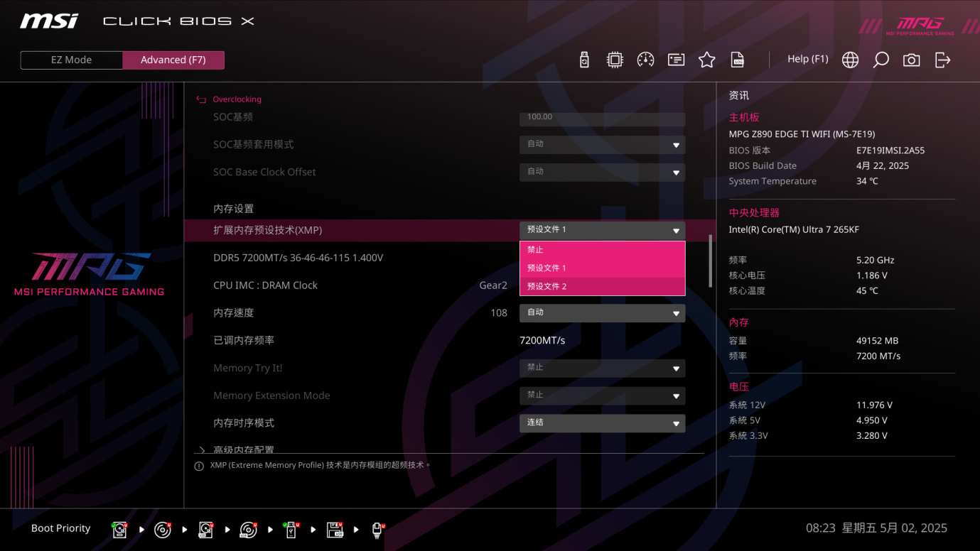This screenshot has width=980, height=551.
Task: Click the BIOS version E7E19IMSI.2A55
Action: pyautogui.click(x=890, y=151)
